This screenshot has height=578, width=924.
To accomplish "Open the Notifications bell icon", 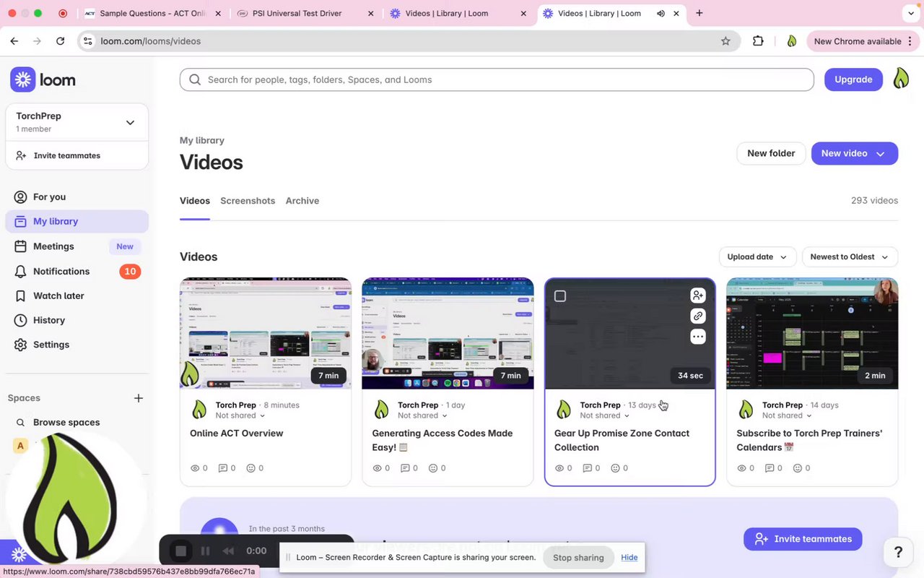I will point(20,271).
